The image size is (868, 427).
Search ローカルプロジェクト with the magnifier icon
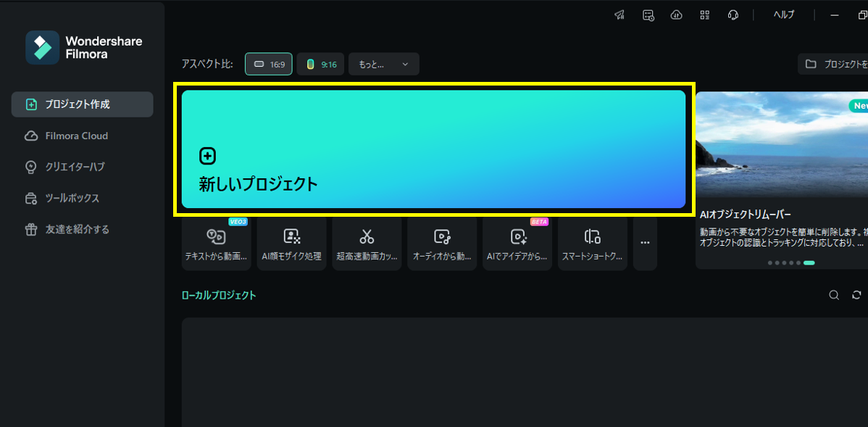[834, 295]
